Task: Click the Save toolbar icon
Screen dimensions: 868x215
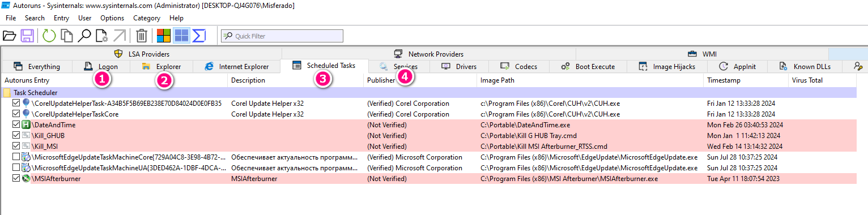Action: pos(27,36)
